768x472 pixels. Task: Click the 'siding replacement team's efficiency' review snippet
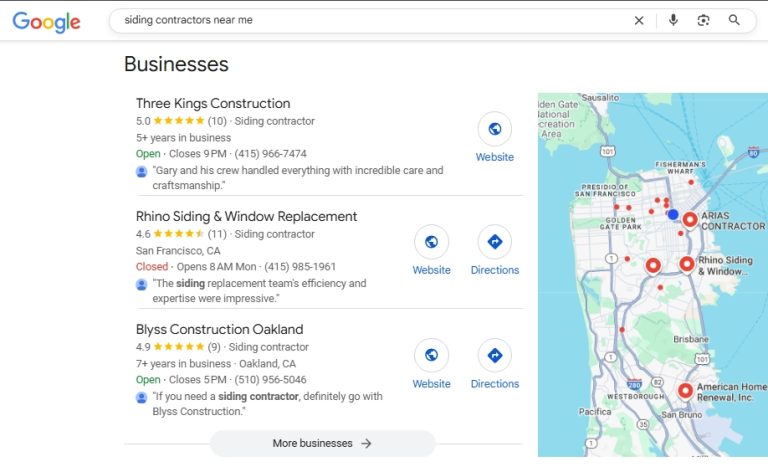260,291
